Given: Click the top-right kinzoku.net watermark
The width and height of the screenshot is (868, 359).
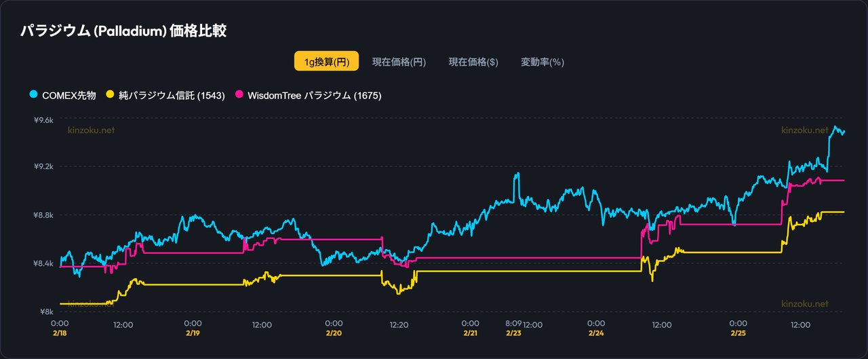Looking at the screenshot, I should coord(804,130).
